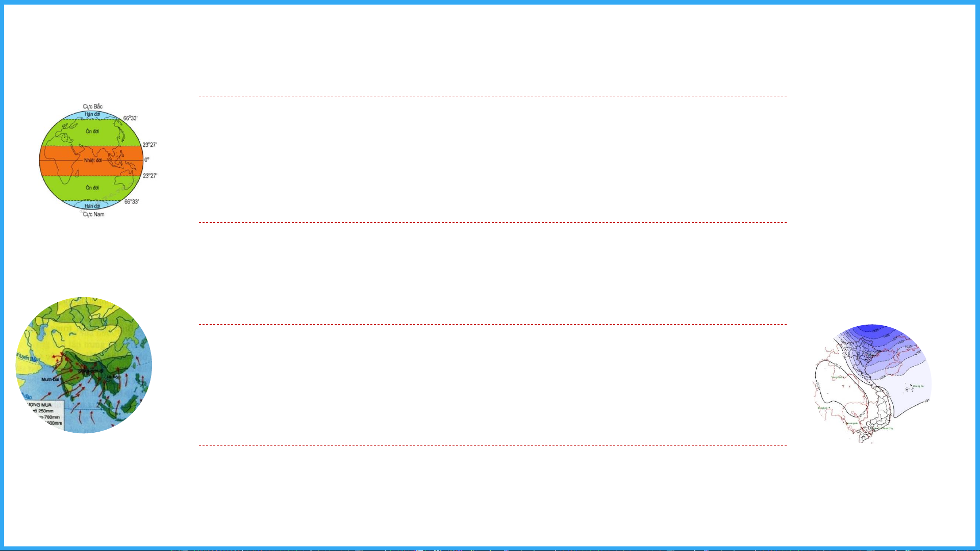Click the Mum-bai label on monsoon map
The width and height of the screenshot is (980, 551).
(x=51, y=379)
